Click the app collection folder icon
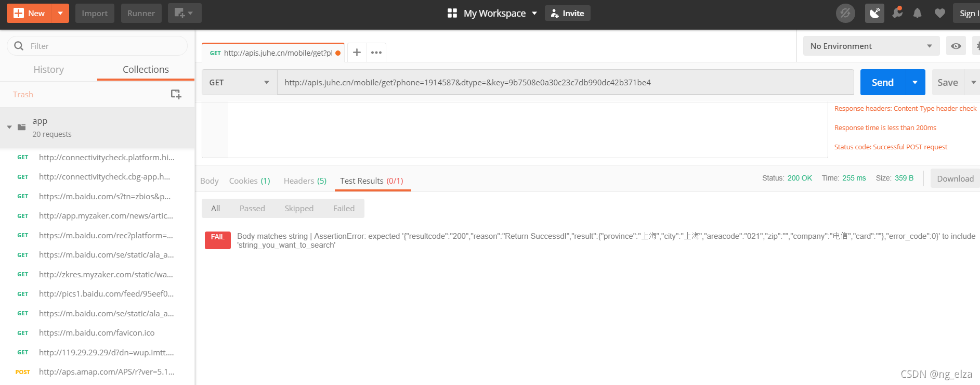The image size is (980, 385). pyautogui.click(x=22, y=127)
